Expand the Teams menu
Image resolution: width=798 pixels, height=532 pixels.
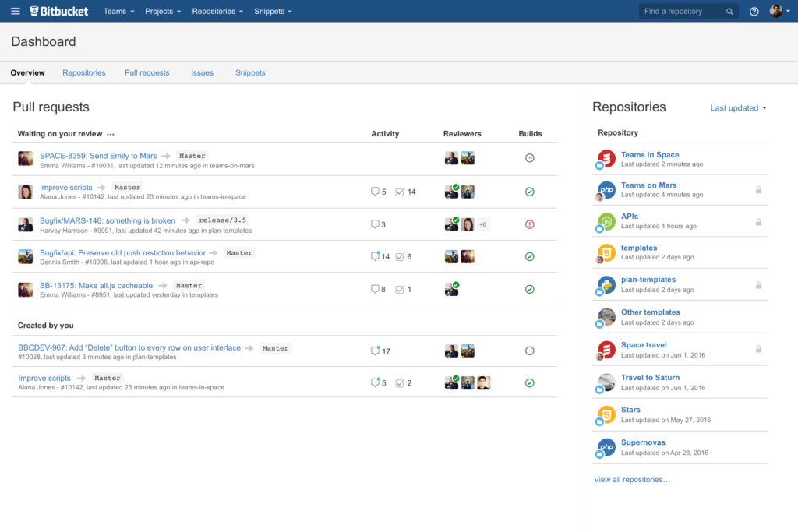click(118, 11)
